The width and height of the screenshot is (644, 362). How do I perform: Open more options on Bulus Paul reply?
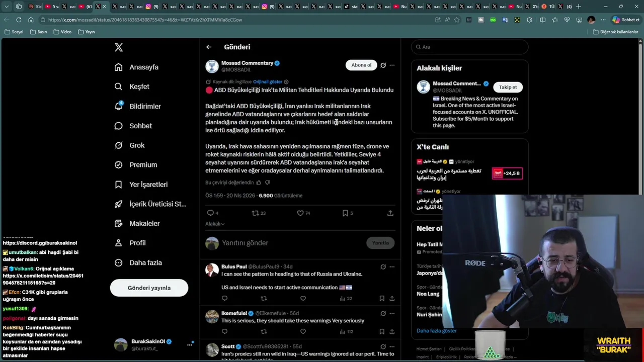click(392, 266)
